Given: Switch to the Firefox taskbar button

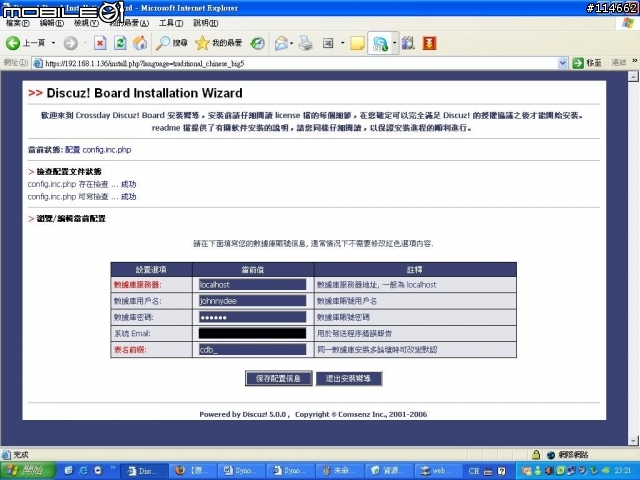Looking at the screenshot, I should click(x=192, y=471).
